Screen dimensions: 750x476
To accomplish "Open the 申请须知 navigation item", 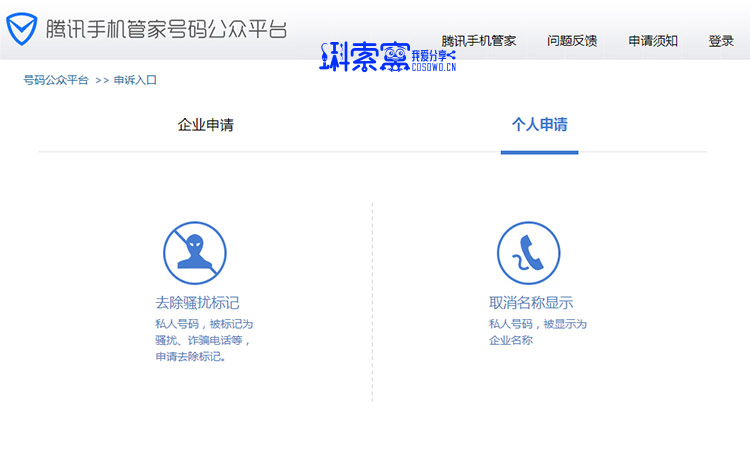I will [653, 41].
